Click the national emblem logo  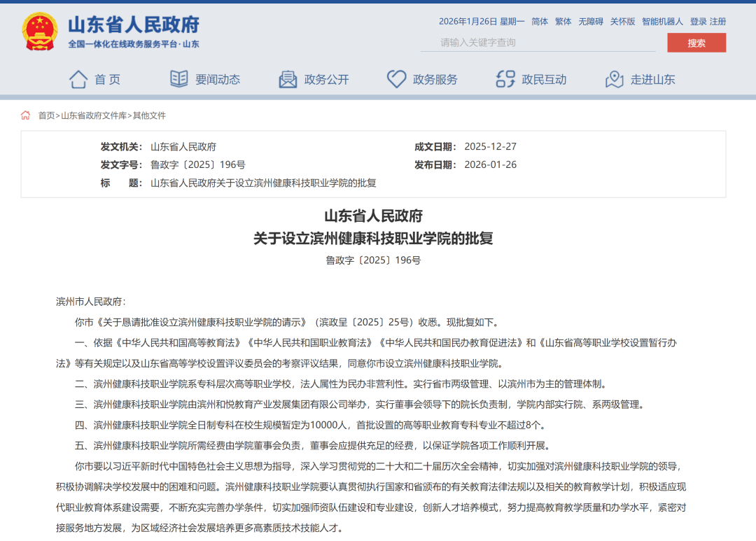pyautogui.click(x=38, y=31)
